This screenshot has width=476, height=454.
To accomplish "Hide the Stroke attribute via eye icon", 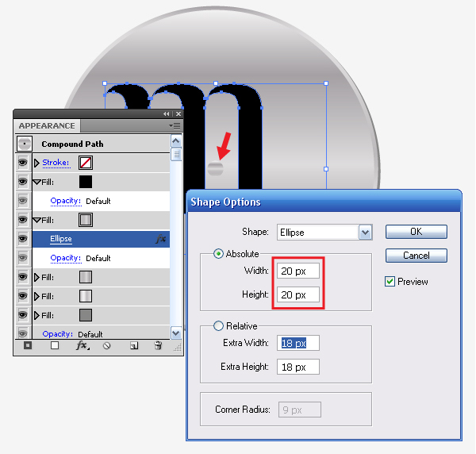I will coord(23,163).
